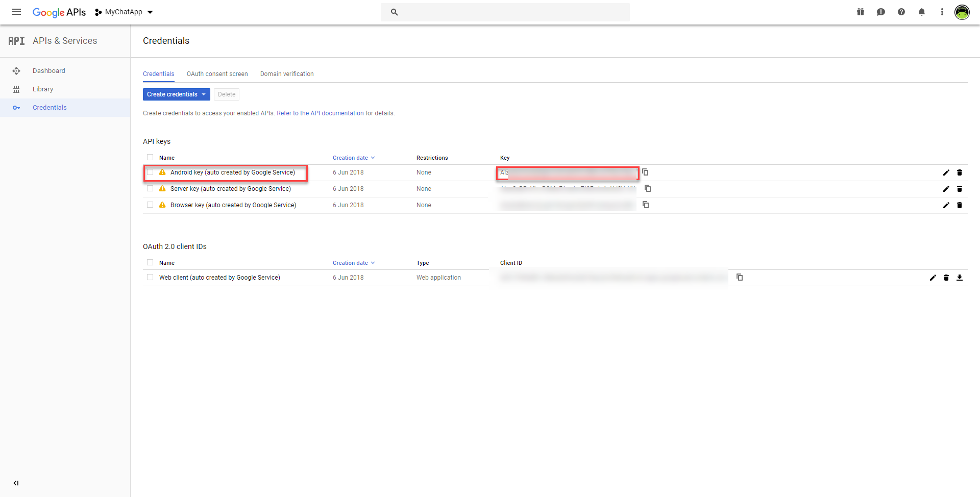The image size is (980, 497).
Task: Go to Library in the sidebar
Action: pyautogui.click(x=43, y=89)
